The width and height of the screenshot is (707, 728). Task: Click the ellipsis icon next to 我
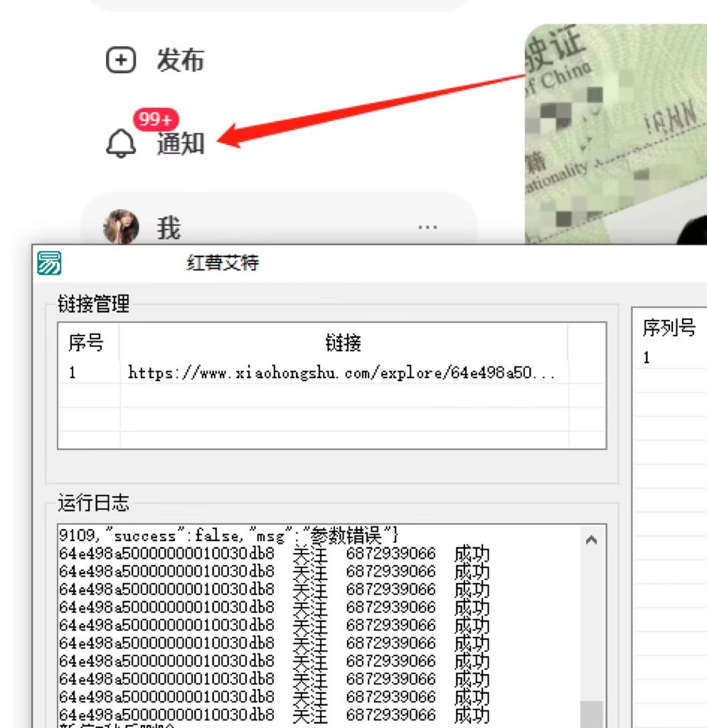click(427, 226)
